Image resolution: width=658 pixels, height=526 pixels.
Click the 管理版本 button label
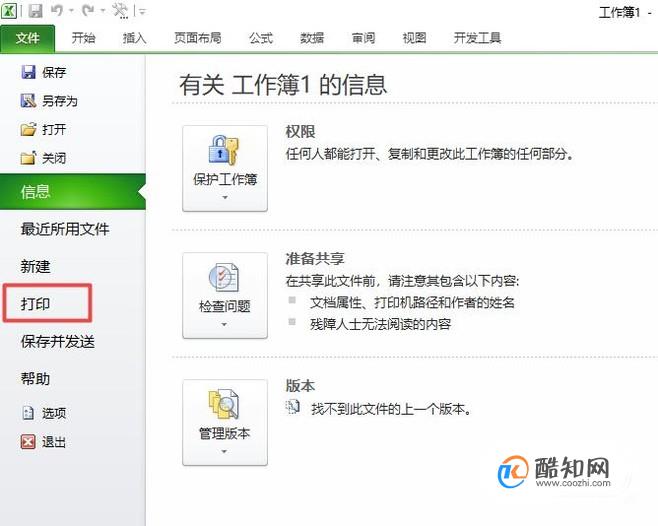pos(225,433)
